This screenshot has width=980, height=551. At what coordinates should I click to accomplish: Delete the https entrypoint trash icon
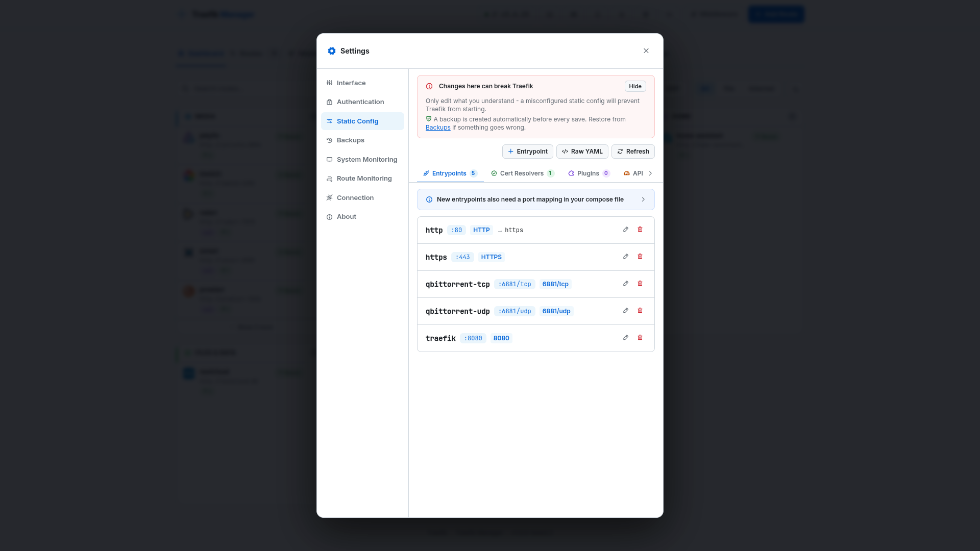click(640, 257)
